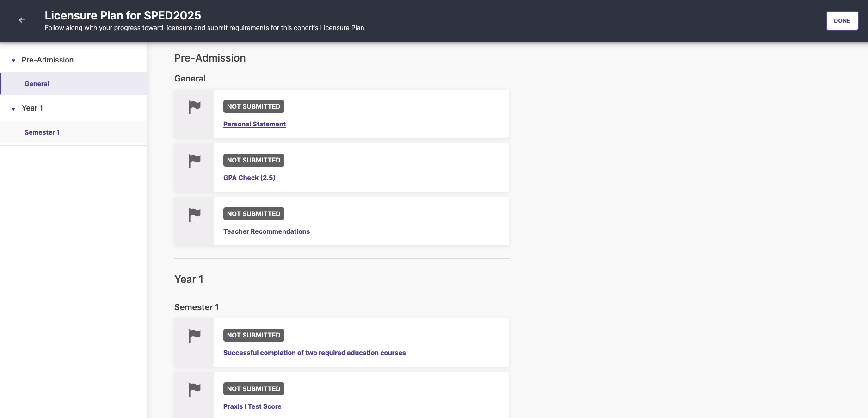Open the Personal Statement link
The image size is (868, 418).
[254, 124]
